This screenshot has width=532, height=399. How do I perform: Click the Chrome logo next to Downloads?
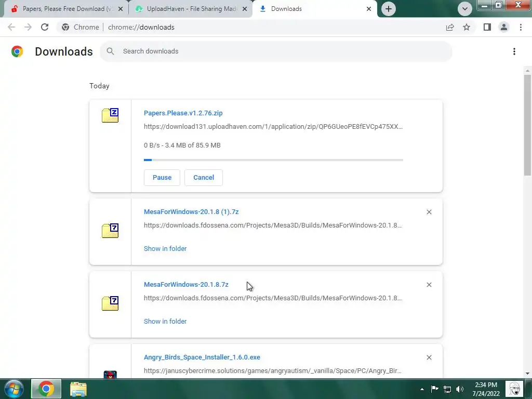coord(17,51)
